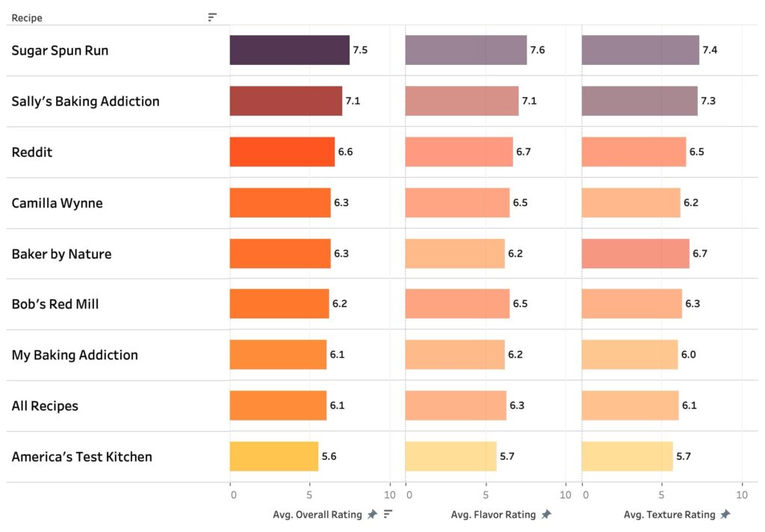This screenshot has width=765, height=532.
Task: Click the Avg. Flavor Rating axis label
Action: [x=493, y=515]
